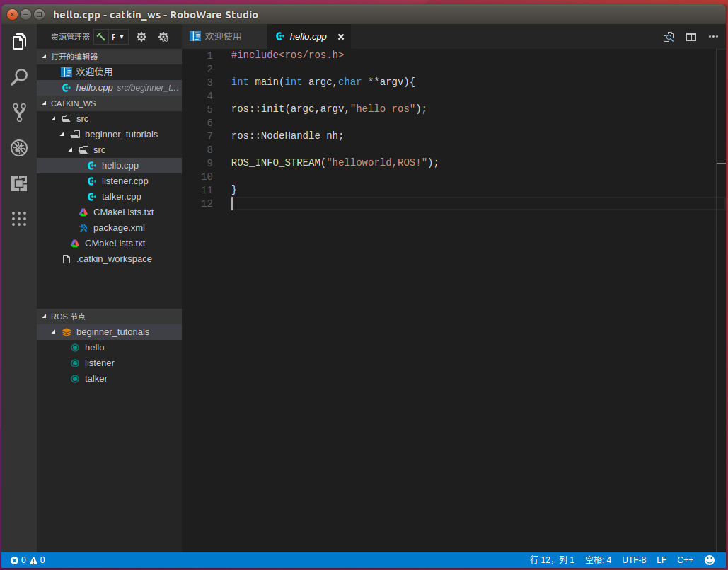This screenshot has height=570, width=728.
Task: Click the C++ language mode in status bar
Action: coord(685,560)
